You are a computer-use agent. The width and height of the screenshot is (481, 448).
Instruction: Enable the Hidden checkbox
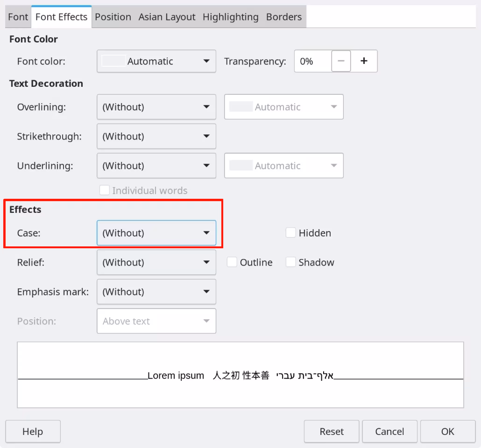click(290, 233)
